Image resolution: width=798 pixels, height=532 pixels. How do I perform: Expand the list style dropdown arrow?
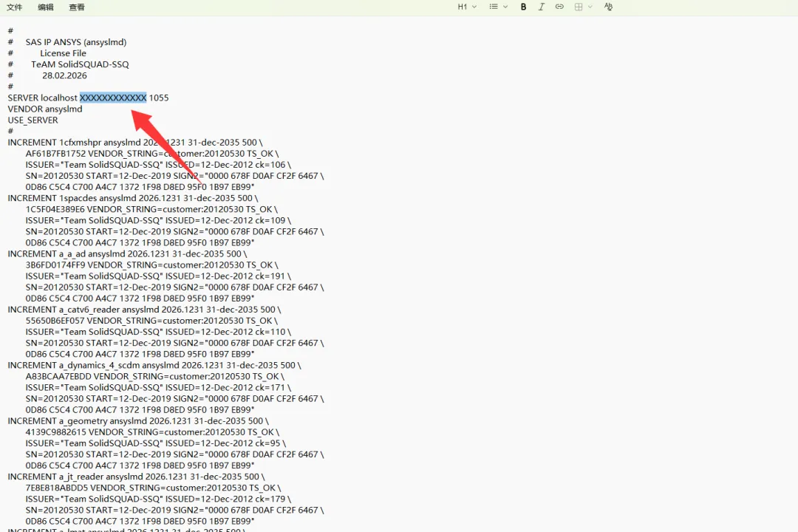point(505,7)
